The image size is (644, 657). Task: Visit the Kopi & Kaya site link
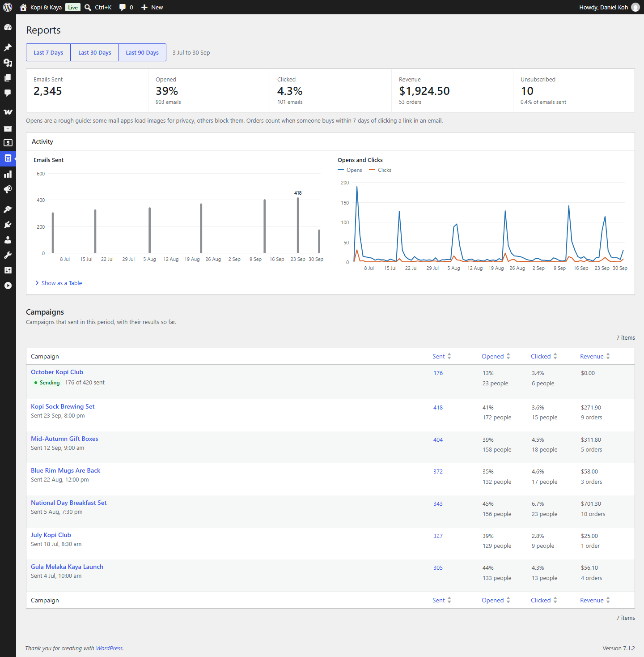tap(41, 7)
